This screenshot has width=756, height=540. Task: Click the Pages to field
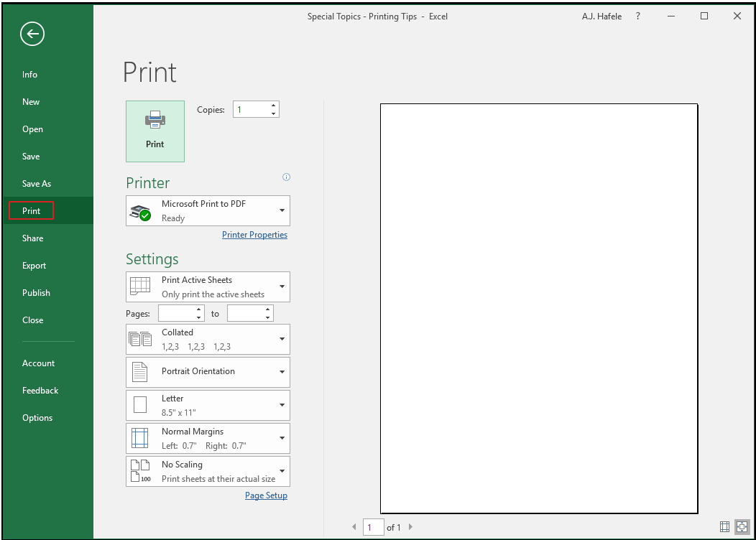(245, 313)
